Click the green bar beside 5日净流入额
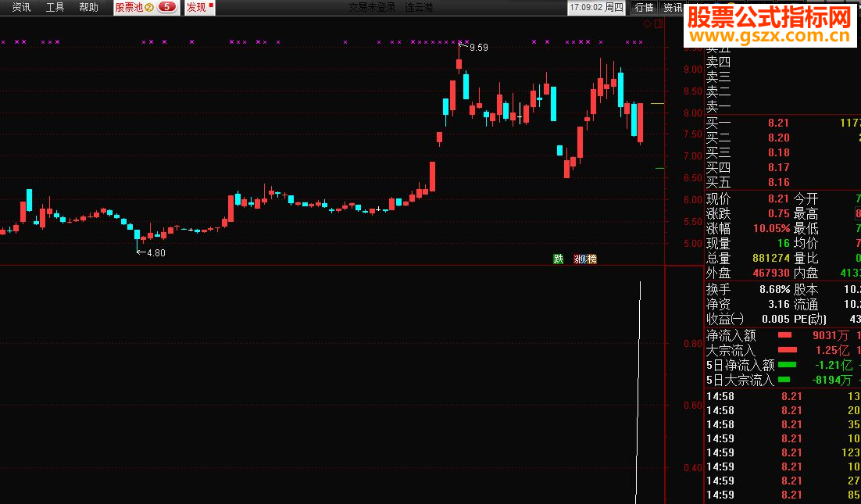The height and width of the screenshot is (504, 861). click(787, 365)
